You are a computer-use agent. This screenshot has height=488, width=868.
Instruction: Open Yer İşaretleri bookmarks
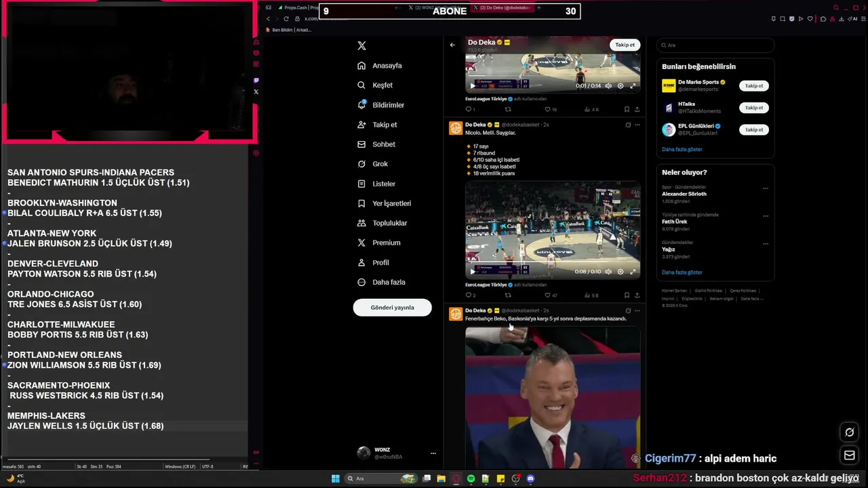coord(384,203)
